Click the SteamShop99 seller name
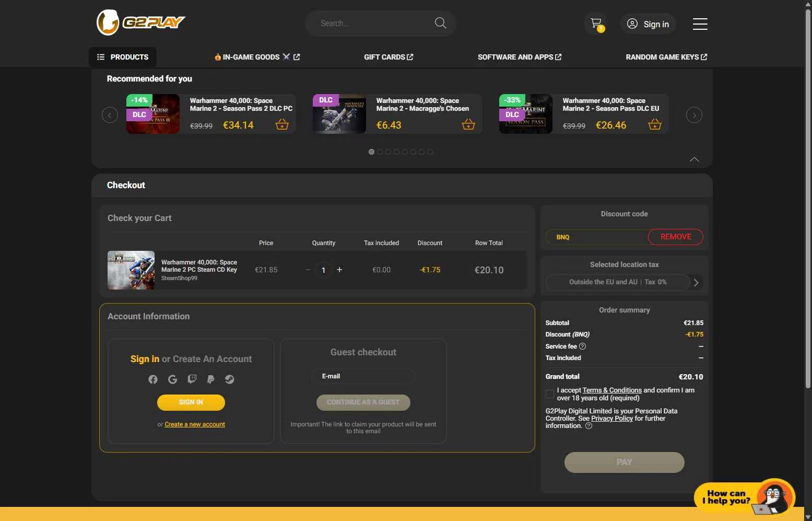 [x=179, y=279]
